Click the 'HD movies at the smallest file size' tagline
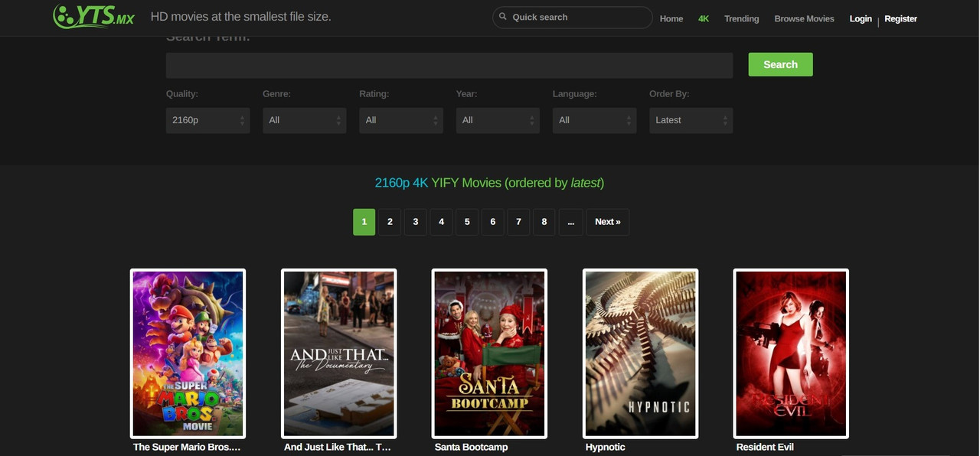The image size is (980, 456). (241, 16)
